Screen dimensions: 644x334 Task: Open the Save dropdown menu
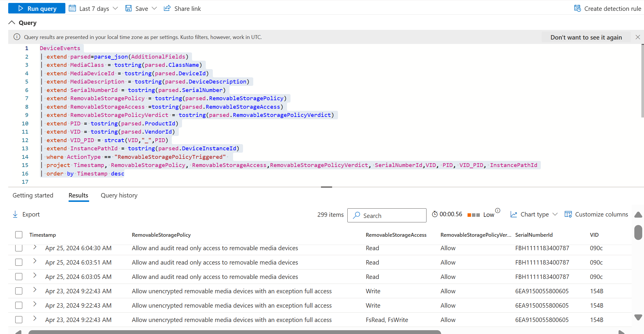point(153,8)
